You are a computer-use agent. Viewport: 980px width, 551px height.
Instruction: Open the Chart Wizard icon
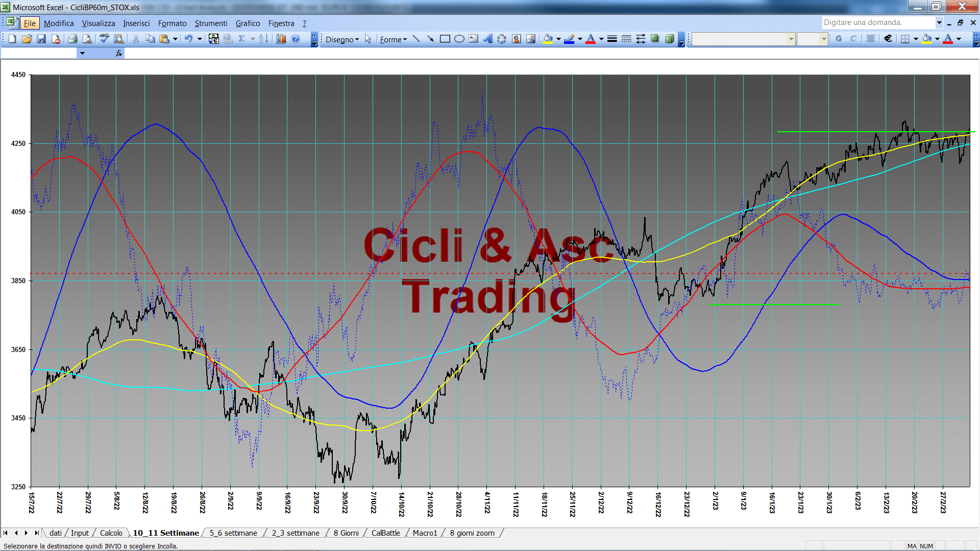[281, 39]
